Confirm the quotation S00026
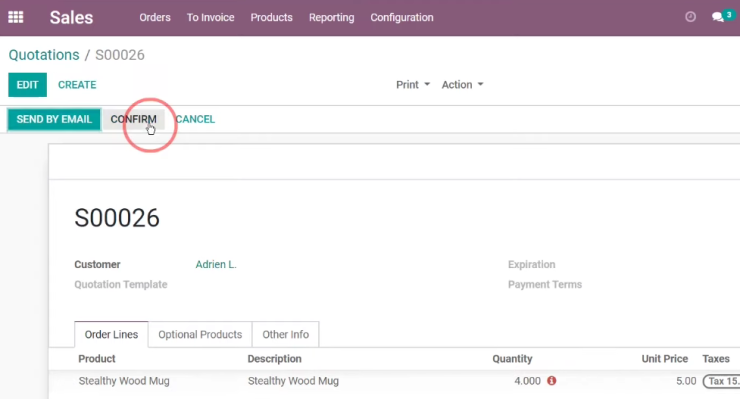 click(x=134, y=119)
